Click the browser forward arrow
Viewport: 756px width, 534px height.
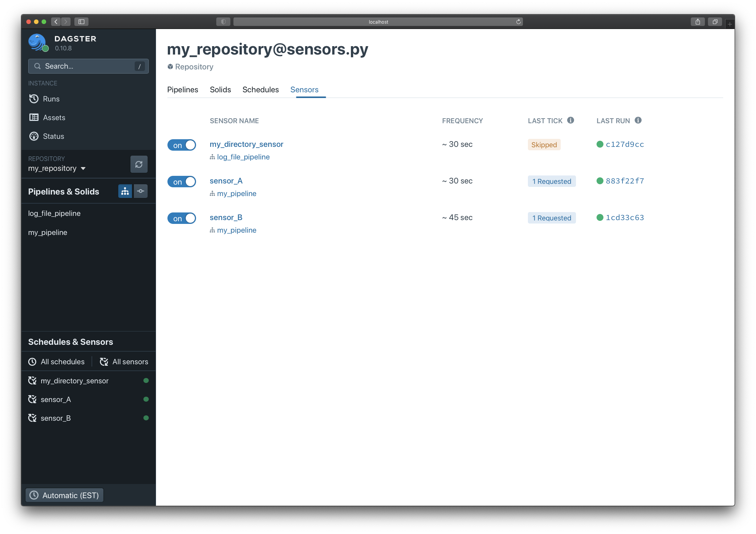pos(66,22)
